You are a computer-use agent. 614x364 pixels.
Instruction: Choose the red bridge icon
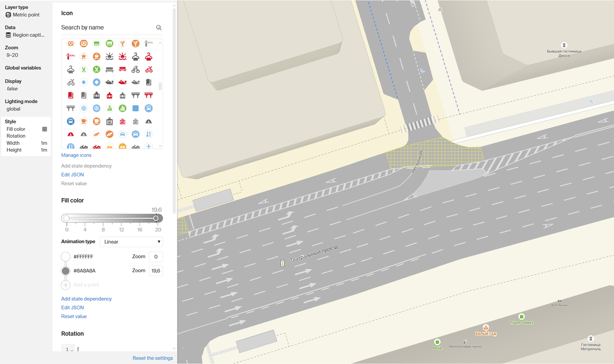(x=149, y=95)
